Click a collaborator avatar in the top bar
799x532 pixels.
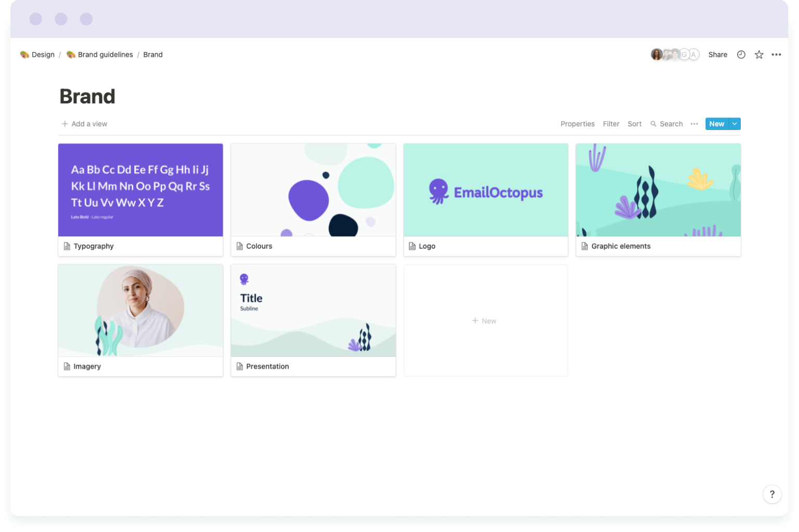[656, 54]
